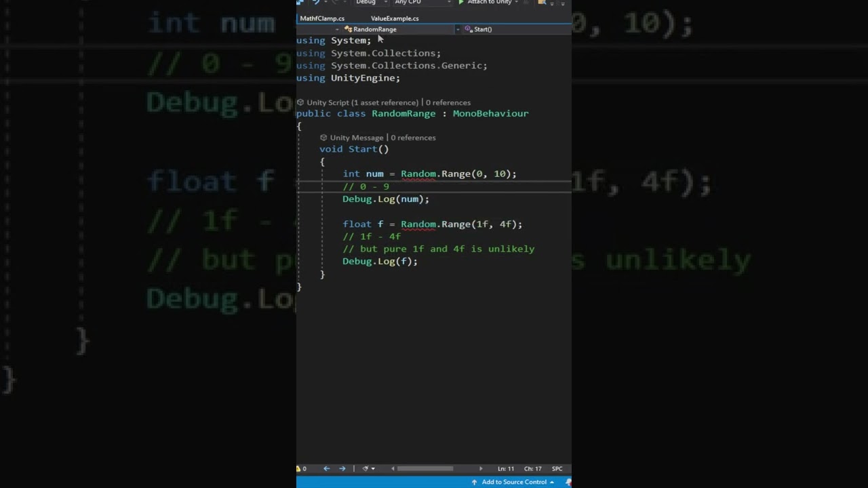Click the horizontal scrollbar right arrow
Image resolution: width=868 pixels, height=488 pixels.
(x=481, y=468)
